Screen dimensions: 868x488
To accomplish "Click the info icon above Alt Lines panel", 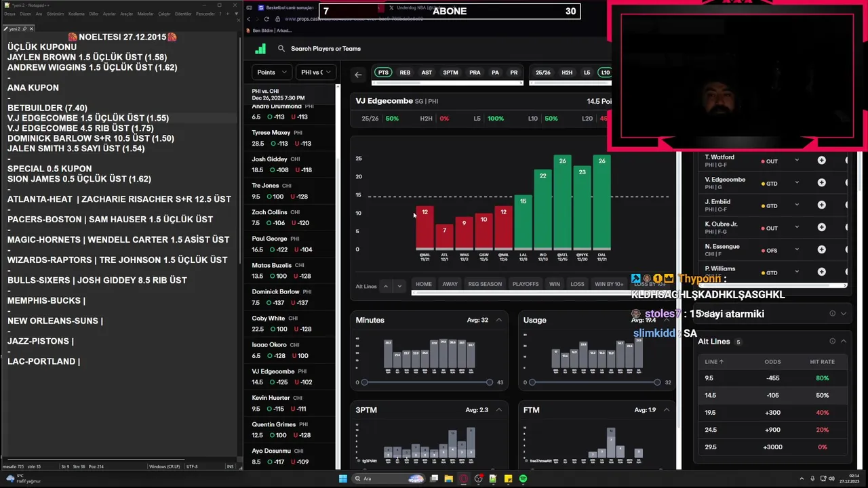I will pyautogui.click(x=832, y=313).
